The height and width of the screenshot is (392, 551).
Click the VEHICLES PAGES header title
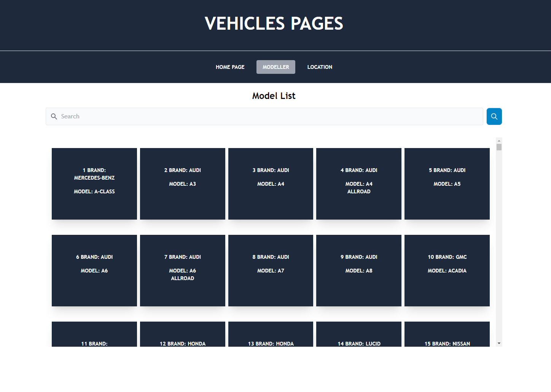click(274, 23)
